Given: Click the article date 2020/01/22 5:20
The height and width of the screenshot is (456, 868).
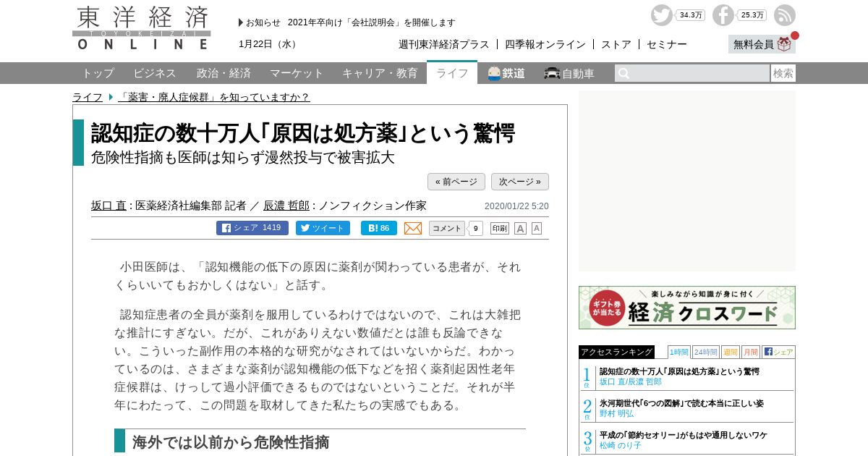Looking at the screenshot, I should [x=516, y=206].
